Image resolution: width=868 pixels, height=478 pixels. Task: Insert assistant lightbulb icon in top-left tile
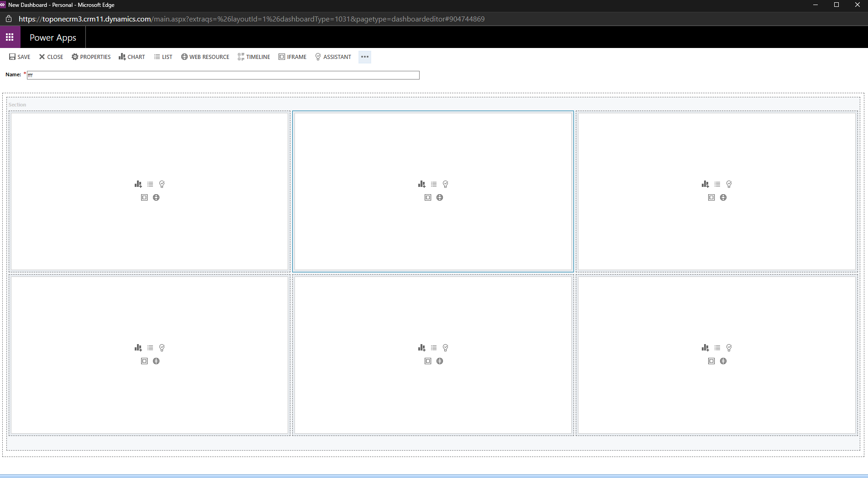coord(162,184)
